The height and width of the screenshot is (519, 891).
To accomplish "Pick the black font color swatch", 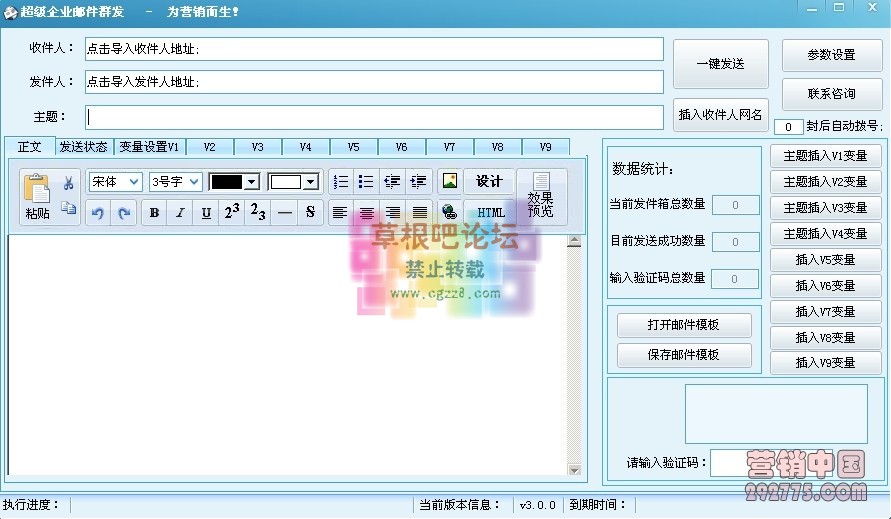I will [227, 182].
